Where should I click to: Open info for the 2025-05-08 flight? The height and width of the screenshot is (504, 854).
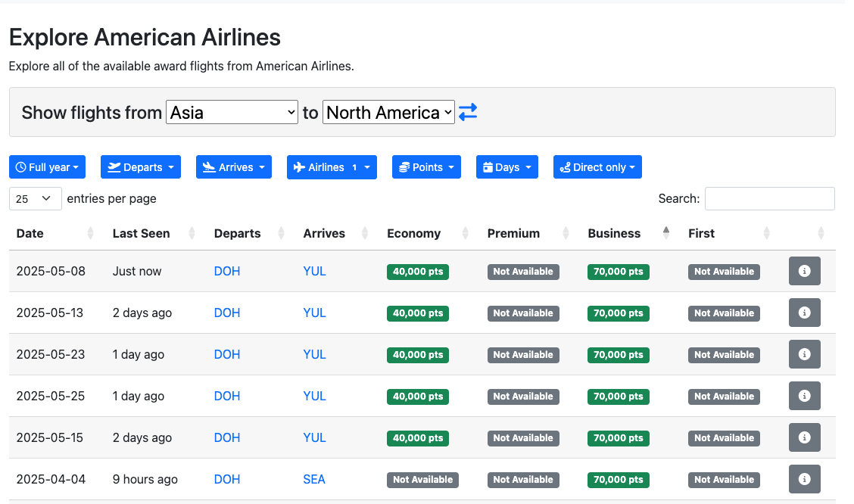804,271
